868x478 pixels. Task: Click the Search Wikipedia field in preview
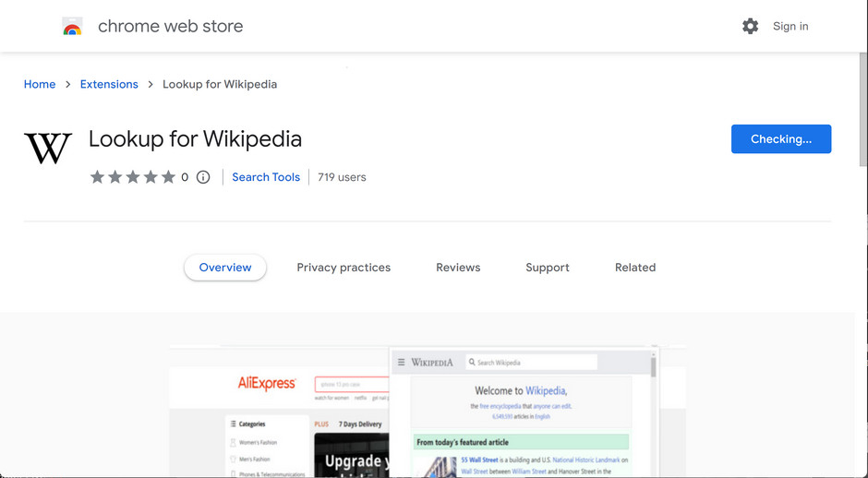(536, 363)
